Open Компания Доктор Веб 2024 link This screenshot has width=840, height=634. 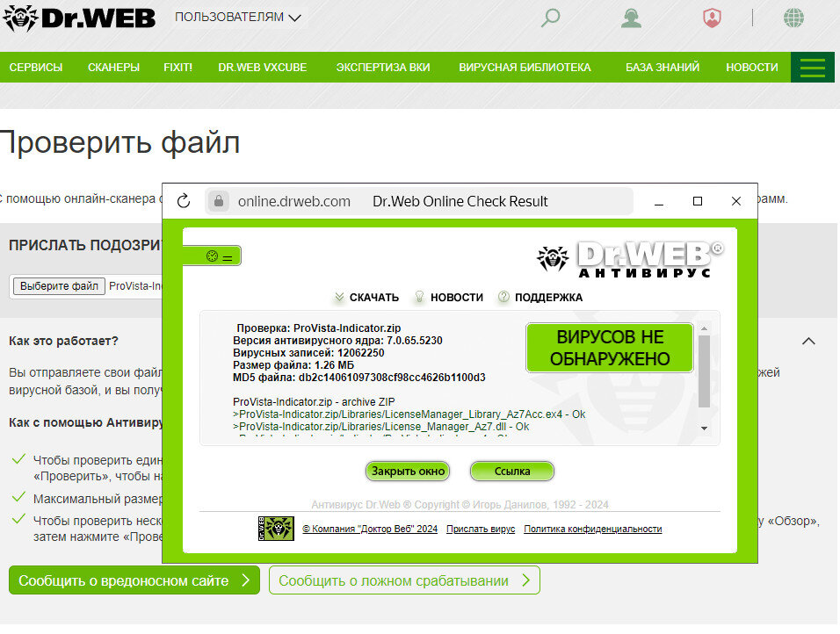(x=370, y=529)
